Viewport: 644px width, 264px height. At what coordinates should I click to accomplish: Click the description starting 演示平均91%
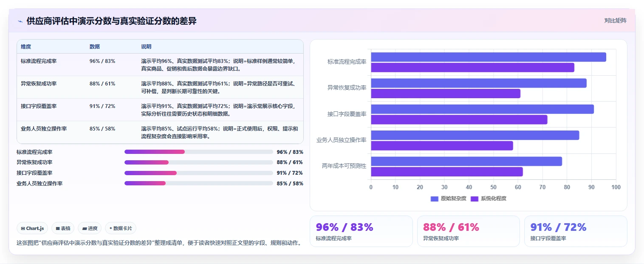pos(220,110)
